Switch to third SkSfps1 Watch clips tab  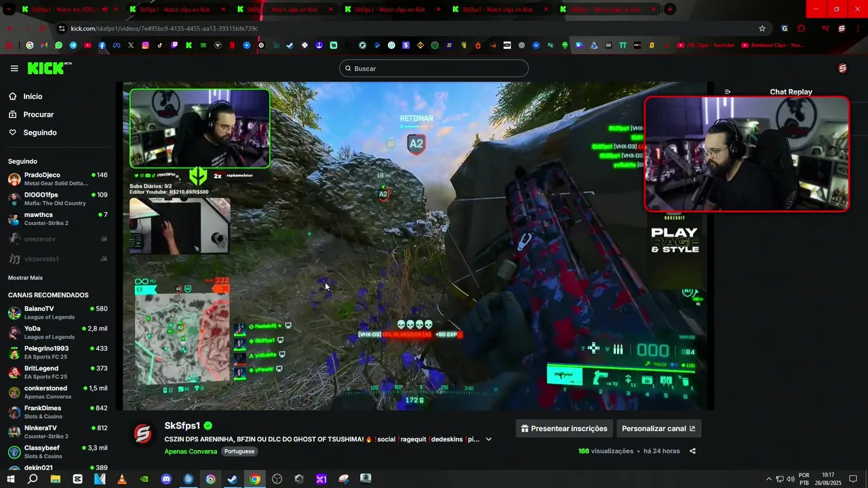click(285, 9)
